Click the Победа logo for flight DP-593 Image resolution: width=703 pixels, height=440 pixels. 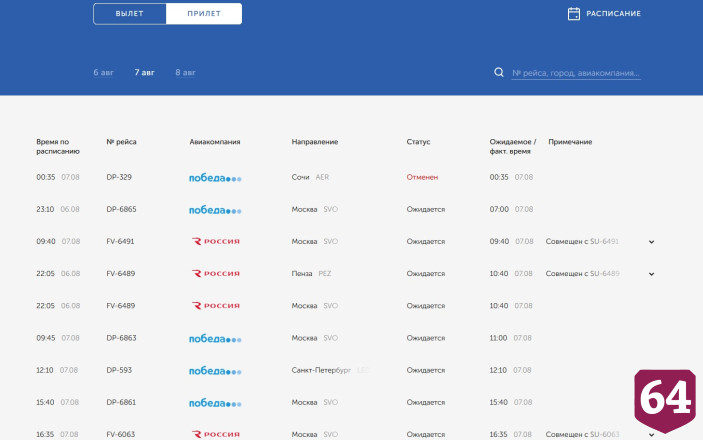[x=215, y=370]
